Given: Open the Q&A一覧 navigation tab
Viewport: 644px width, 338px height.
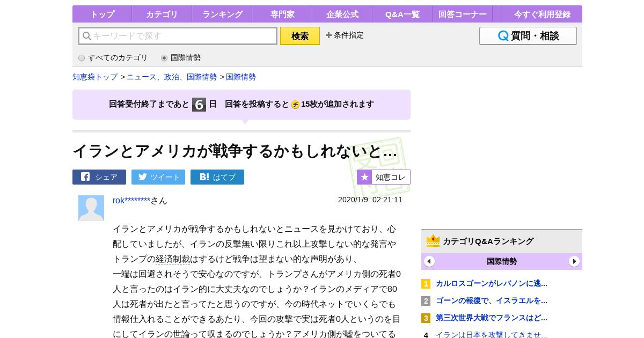Looking at the screenshot, I should (x=402, y=14).
